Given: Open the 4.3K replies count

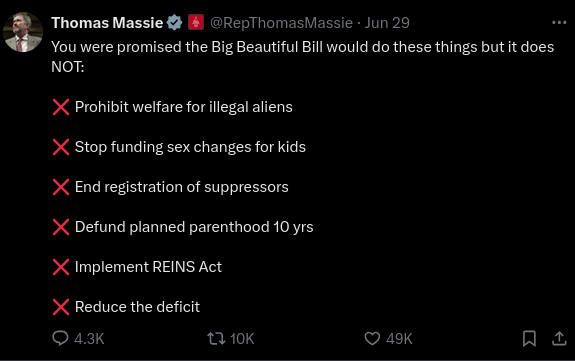Looking at the screenshot, I should coord(89,339).
